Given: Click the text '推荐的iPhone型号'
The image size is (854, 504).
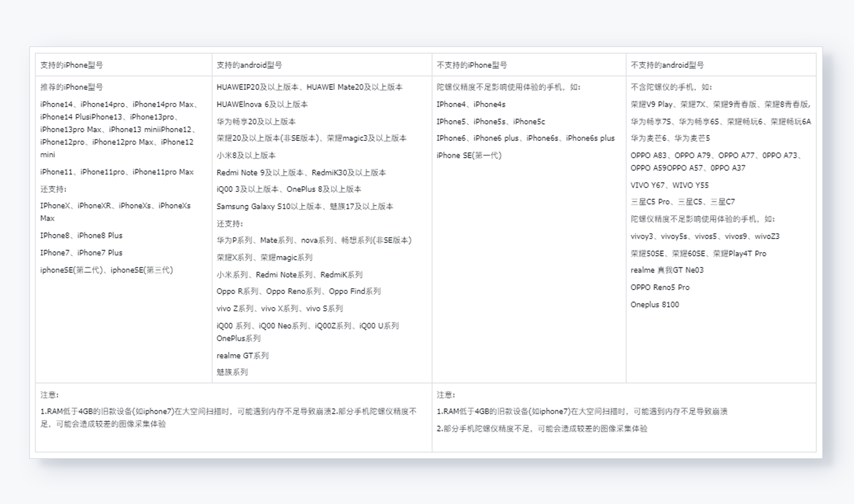Looking at the screenshot, I should 71,87.
